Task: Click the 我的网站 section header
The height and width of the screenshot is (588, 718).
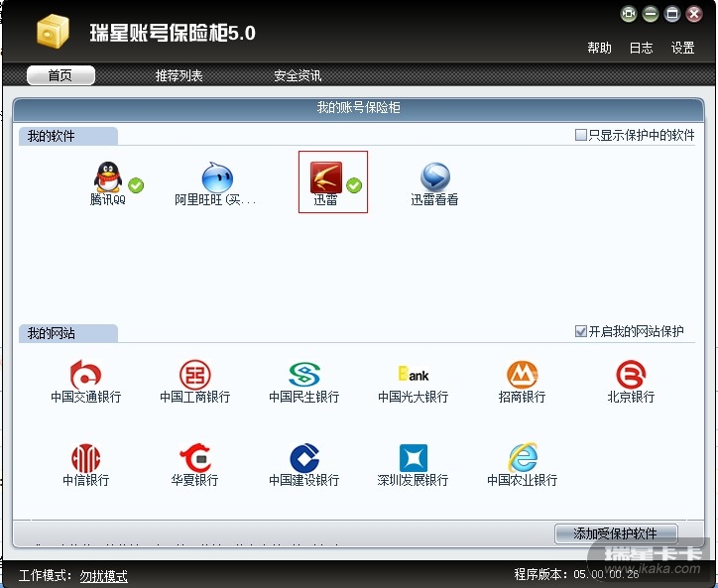Action: (x=67, y=333)
